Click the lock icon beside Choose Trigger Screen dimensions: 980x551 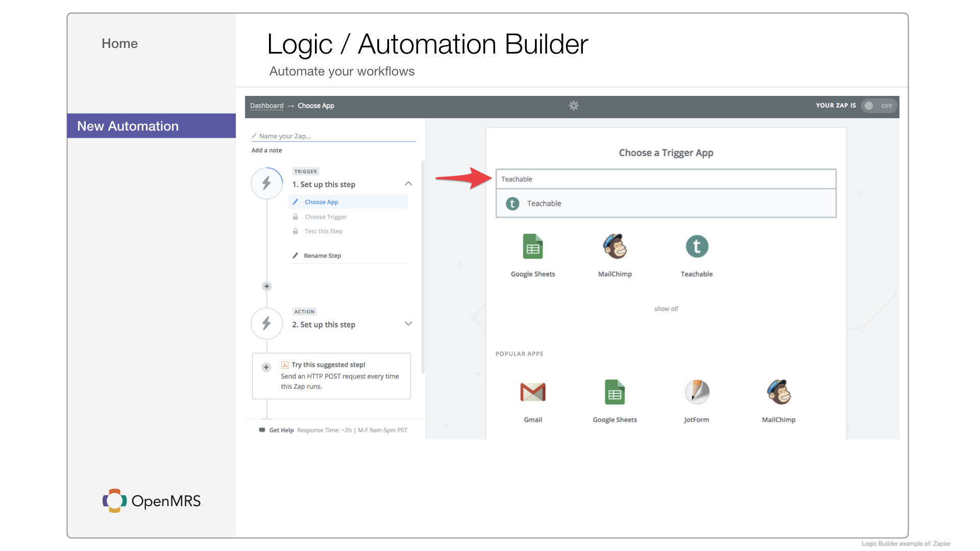point(296,217)
